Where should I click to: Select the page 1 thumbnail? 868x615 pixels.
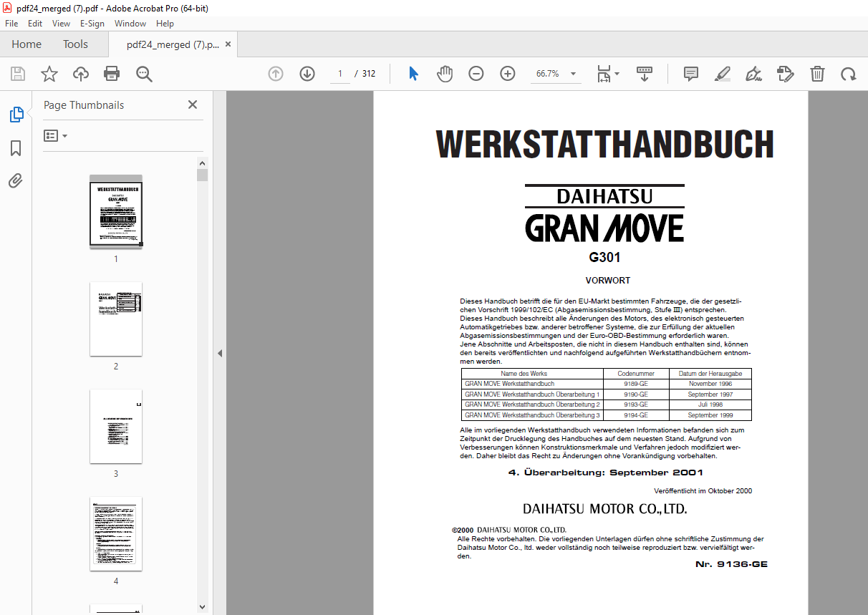tap(116, 213)
